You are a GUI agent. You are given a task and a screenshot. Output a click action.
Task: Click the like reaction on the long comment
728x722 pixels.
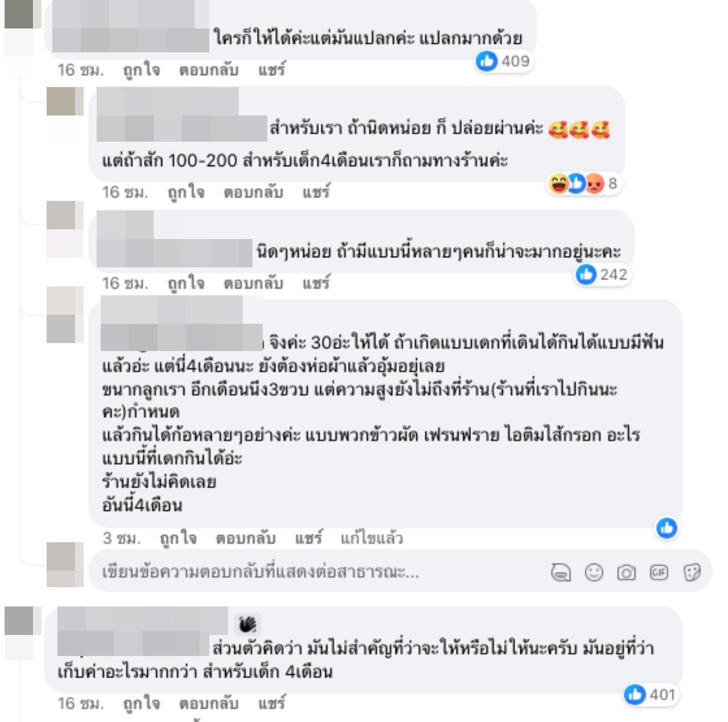[x=667, y=528]
